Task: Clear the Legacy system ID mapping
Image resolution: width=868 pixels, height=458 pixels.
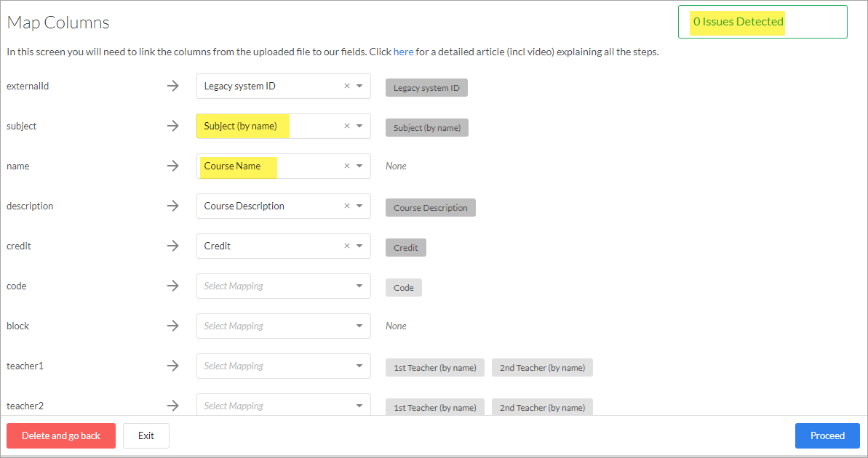Action: pyautogui.click(x=347, y=87)
